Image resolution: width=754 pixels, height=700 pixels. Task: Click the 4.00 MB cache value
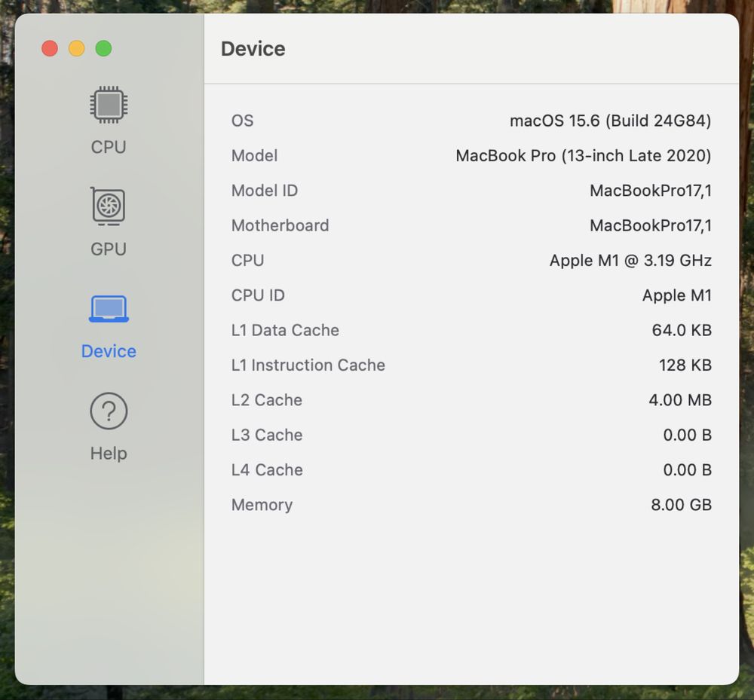680,400
